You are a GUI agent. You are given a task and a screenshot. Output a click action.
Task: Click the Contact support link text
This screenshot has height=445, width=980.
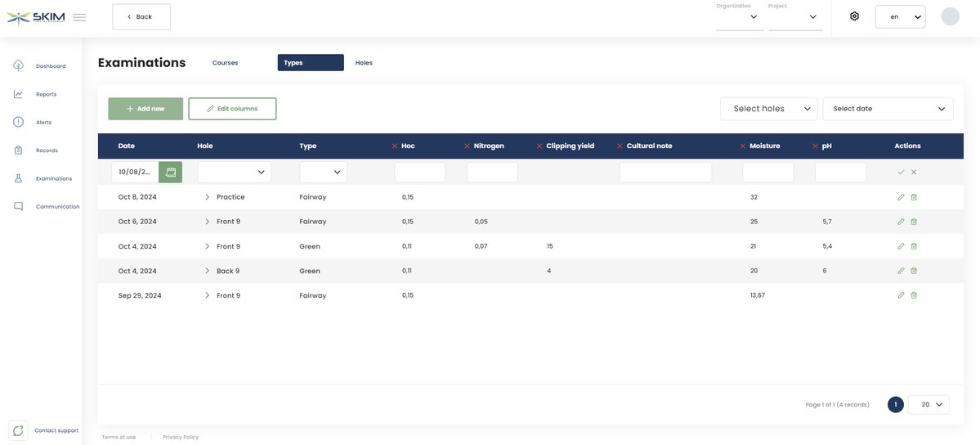click(56, 430)
